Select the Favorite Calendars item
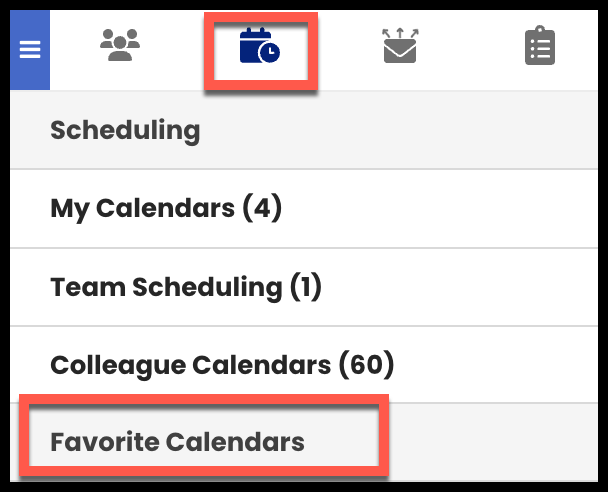 304,442
